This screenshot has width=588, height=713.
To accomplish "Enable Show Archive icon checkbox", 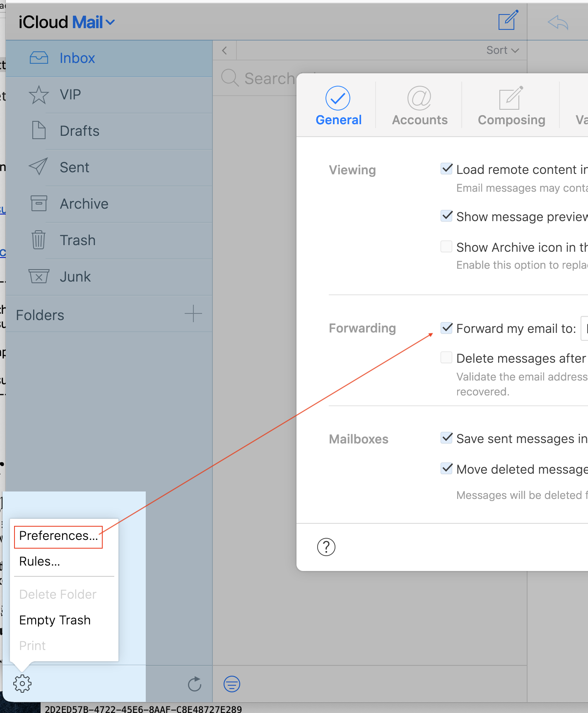I will pyautogui.click(x=446, y=246).
